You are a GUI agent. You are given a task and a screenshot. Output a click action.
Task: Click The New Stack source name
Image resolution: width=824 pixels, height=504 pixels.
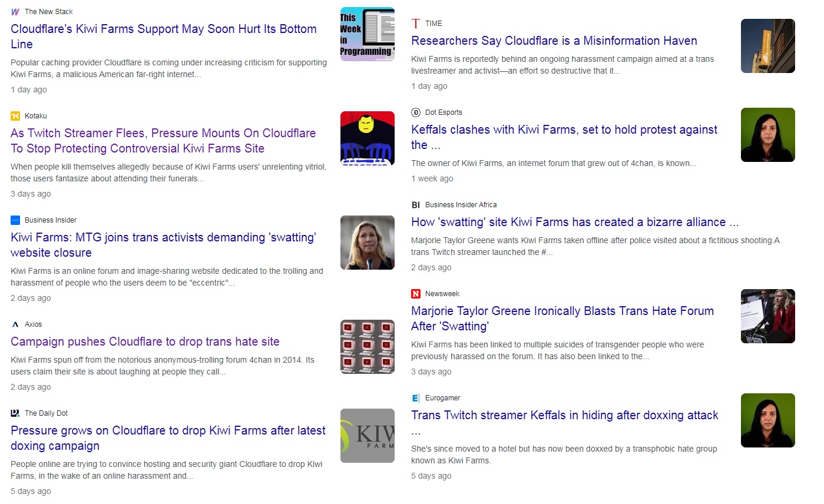pyautogui.click(x=49, y=12)
